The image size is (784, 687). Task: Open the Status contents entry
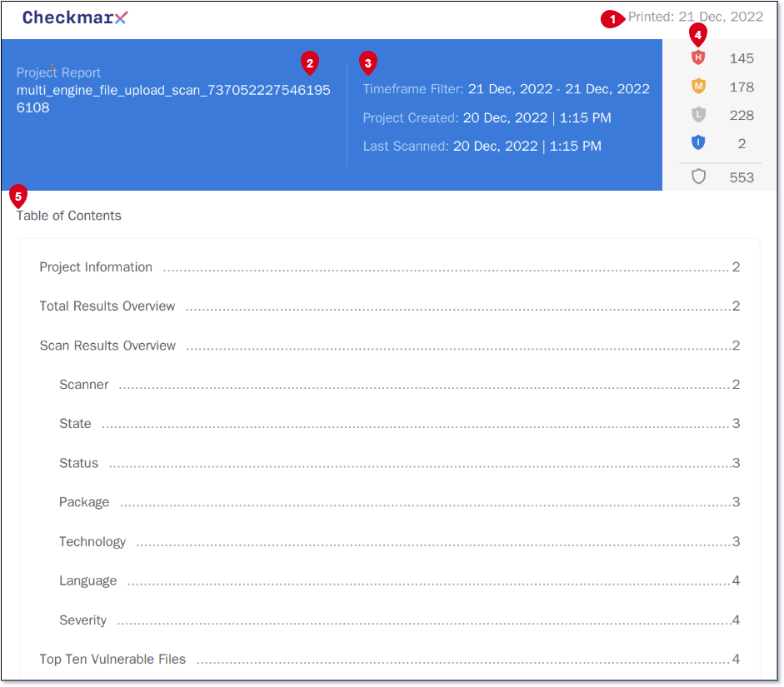[400, 463]
